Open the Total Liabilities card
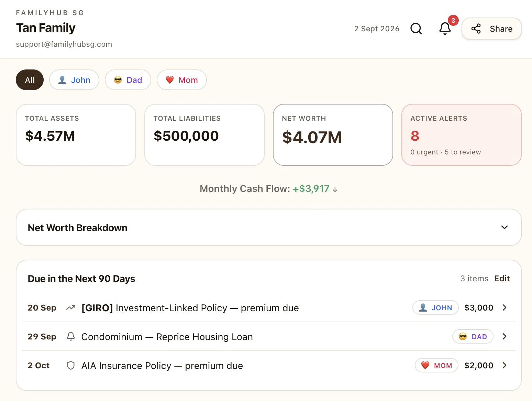Image resolution: width=532 pixels, height=401 pixels. tap(204, 135)
